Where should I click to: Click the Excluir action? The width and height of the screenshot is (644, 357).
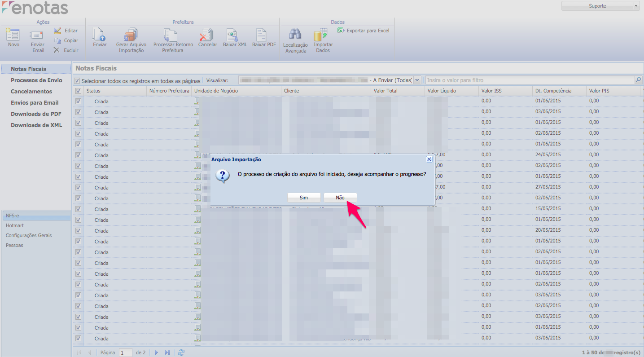coord(66,50)
